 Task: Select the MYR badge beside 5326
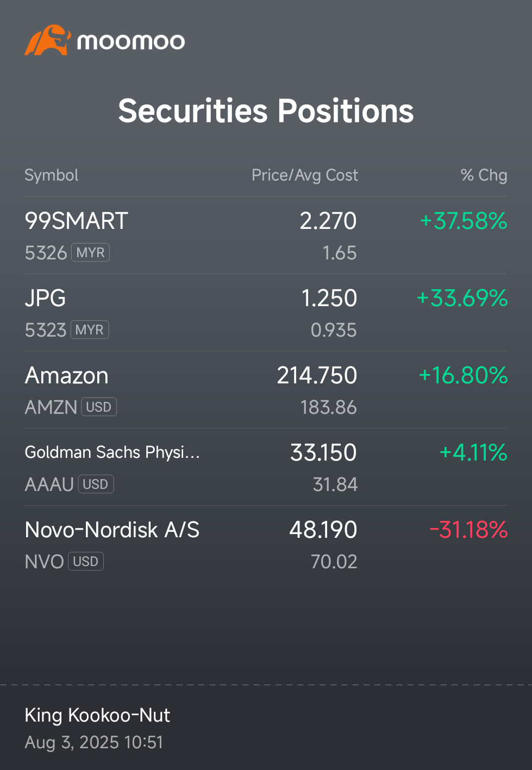[x=90, y=252]
